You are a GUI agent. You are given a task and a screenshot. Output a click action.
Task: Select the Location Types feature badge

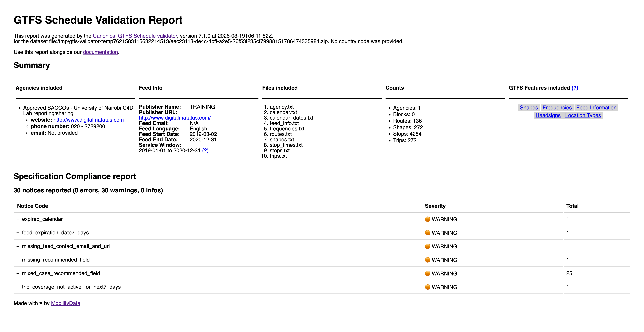coord(583,115)
